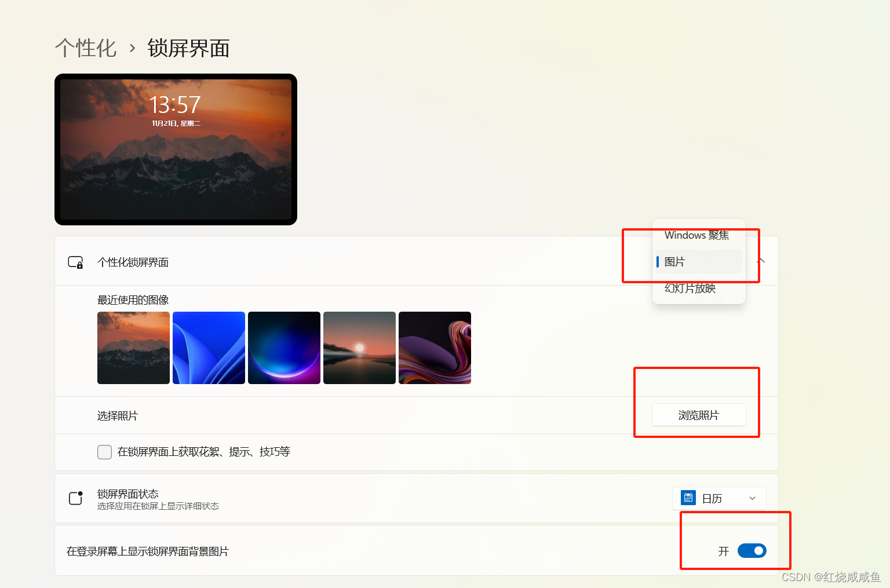890x588 pixels.
Task: Click the 浏览照片 button
Action: [x=698, y=415]
